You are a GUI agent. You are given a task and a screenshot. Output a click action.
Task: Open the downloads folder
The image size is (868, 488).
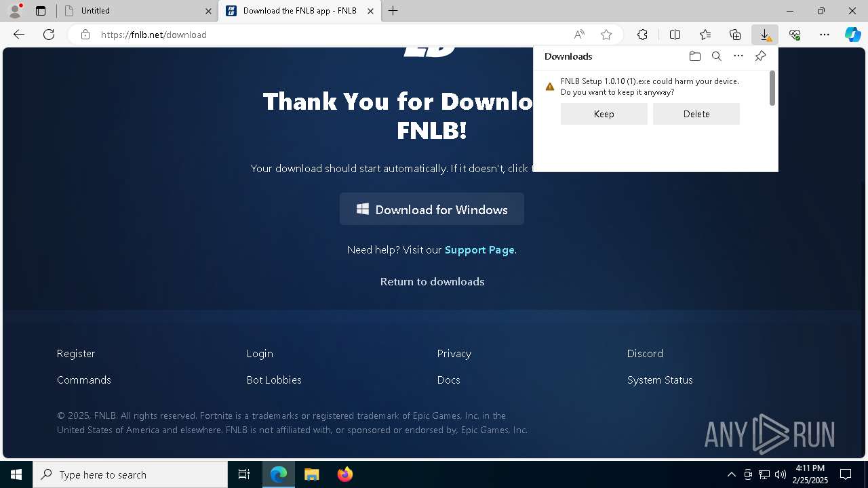tap(694, 56)
